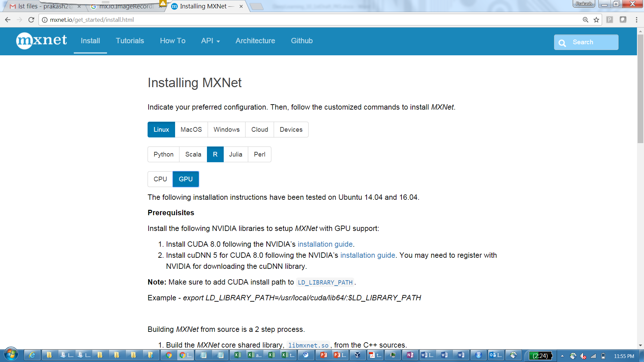Open Adobe PDF reader taskbar item
The height and width of the screenshot is (362, 644).
375,355
